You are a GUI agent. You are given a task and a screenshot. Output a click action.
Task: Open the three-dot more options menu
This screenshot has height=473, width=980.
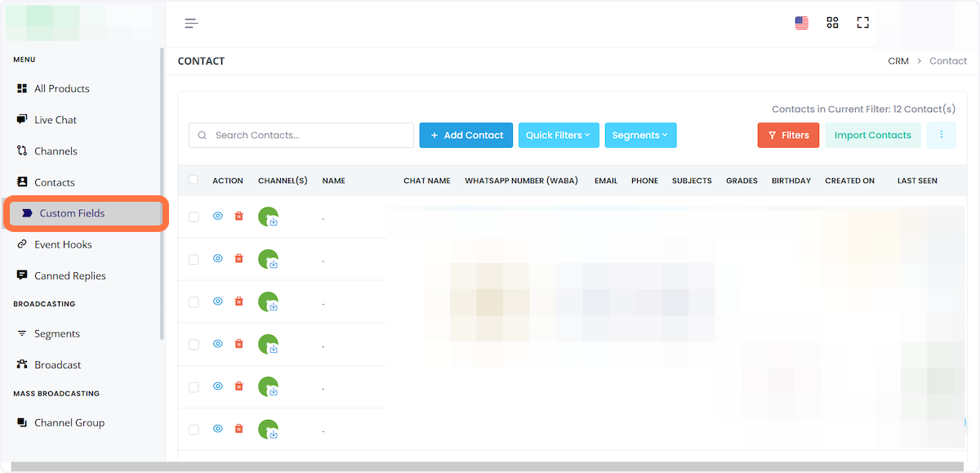coord(941,135)
